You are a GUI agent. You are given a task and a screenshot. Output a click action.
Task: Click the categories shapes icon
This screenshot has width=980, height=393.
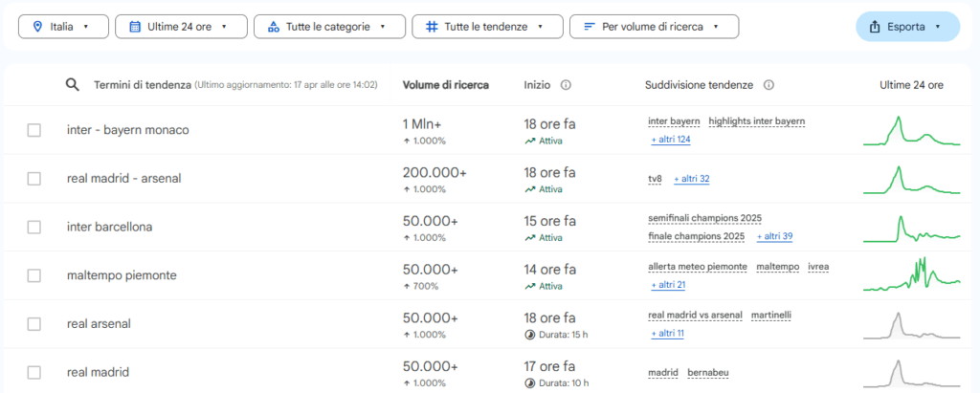(273, 27)
